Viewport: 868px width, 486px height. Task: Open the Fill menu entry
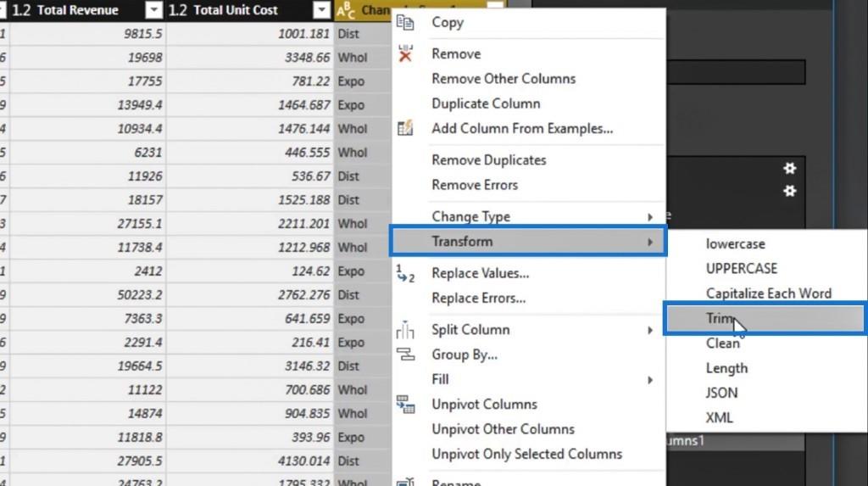tap(440, 380)
